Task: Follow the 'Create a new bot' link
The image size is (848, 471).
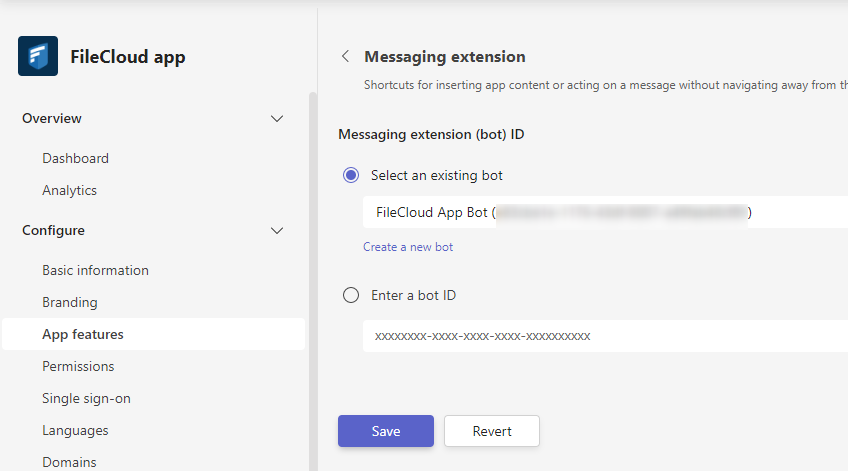Action: tap(408, 247)
